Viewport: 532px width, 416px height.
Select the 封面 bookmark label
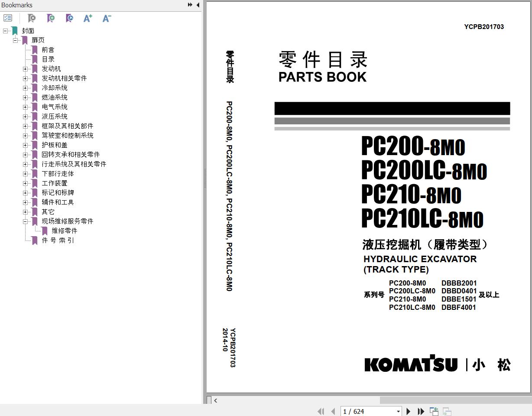(x=28, y=31)
